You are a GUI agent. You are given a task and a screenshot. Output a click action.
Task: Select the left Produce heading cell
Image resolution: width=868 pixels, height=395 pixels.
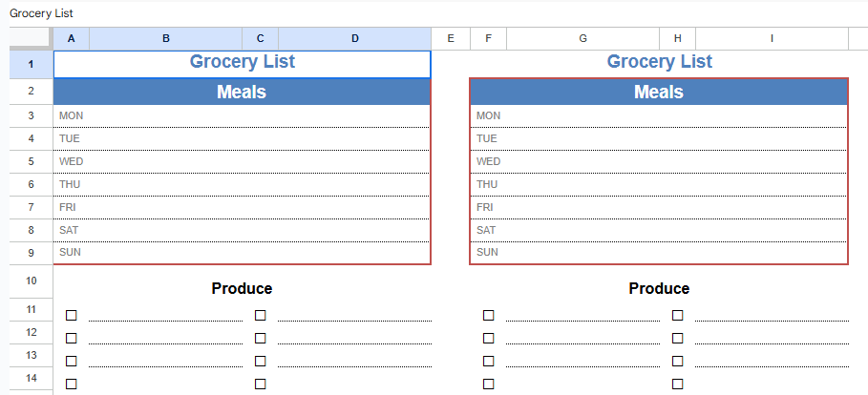243,288
